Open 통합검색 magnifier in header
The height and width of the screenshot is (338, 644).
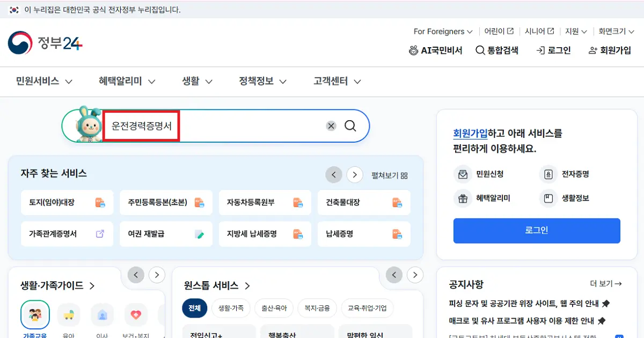480,50
